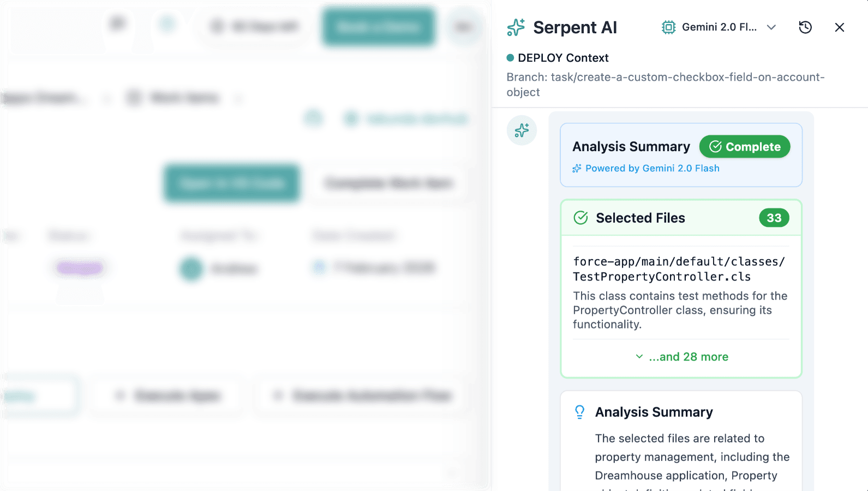Image resolution: width=868 pixels, height=491 pixels.
Task: Select the TestPropertyController.cls file entry
Action: click(x=679, y=270)
